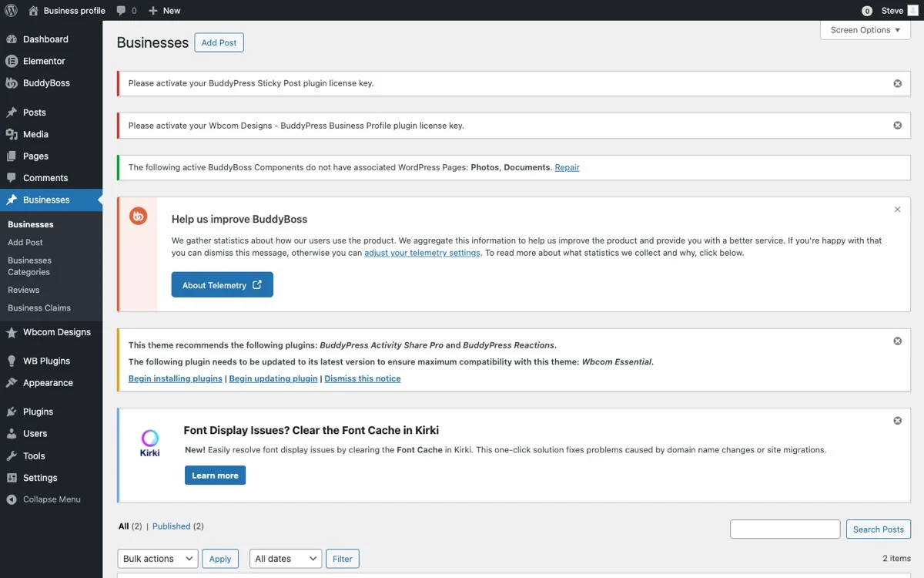924x578 pixels.
Task: Open the Bulk actions dropdown
Action: (157, 558)
